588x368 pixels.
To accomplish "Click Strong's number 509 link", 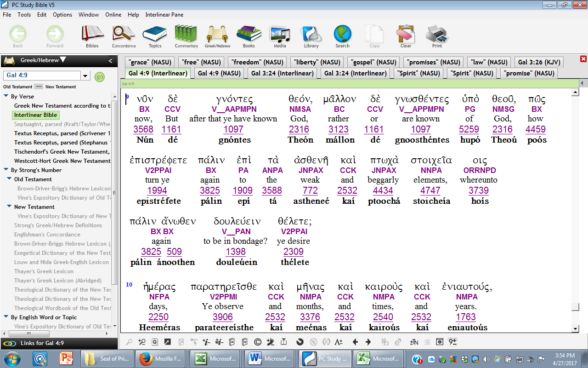I will tap(175, 252).
